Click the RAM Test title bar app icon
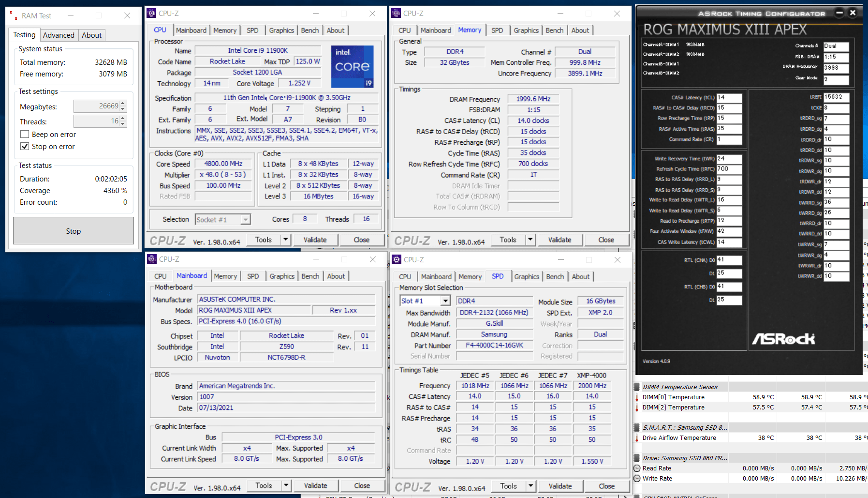This screenshot has width=868, height=498. 14,15
